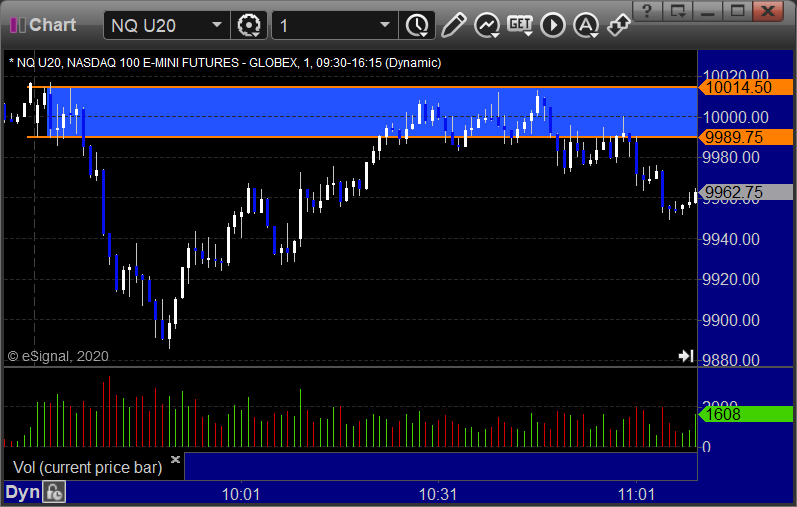This screenshot has height=507, width=797.
Task: Jump to latest bar arrow icon
Action: pyautogui.click(x=686, y=355)
